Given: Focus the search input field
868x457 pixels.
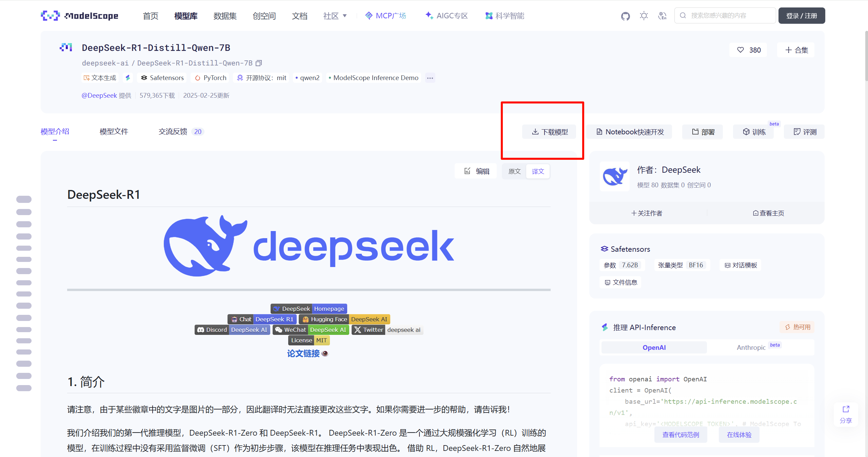Looking at the screenshot, I should 725,16.
